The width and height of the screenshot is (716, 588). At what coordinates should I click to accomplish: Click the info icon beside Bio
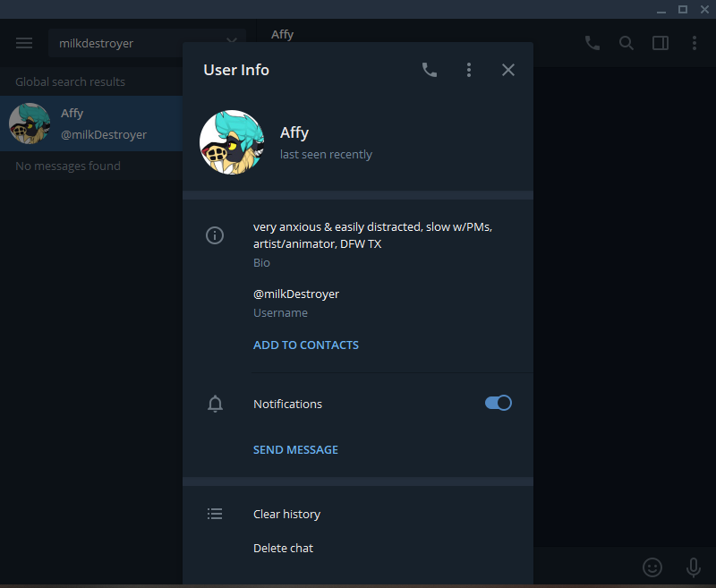(x=215, y=235)
